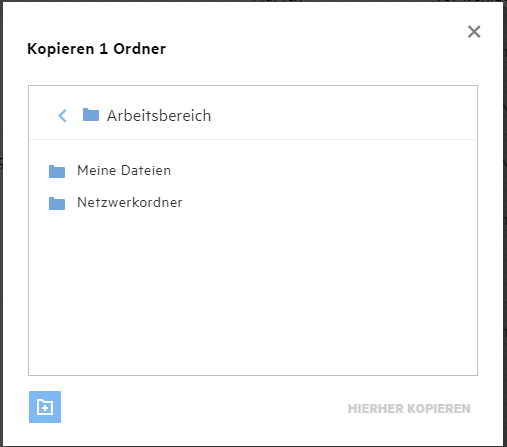Click the Kopieren 1 Ordner dialog title

pyautogui.click(x=96, y=49)
